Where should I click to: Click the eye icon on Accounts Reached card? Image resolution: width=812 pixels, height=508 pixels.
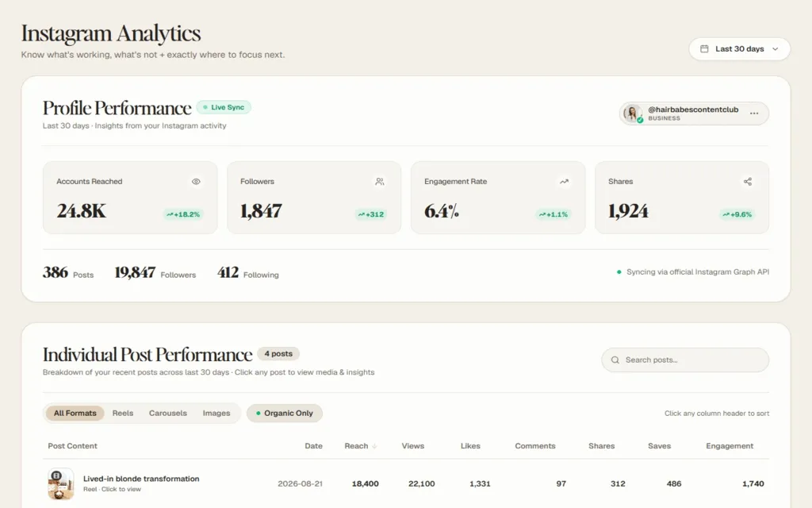click(196, 182)
